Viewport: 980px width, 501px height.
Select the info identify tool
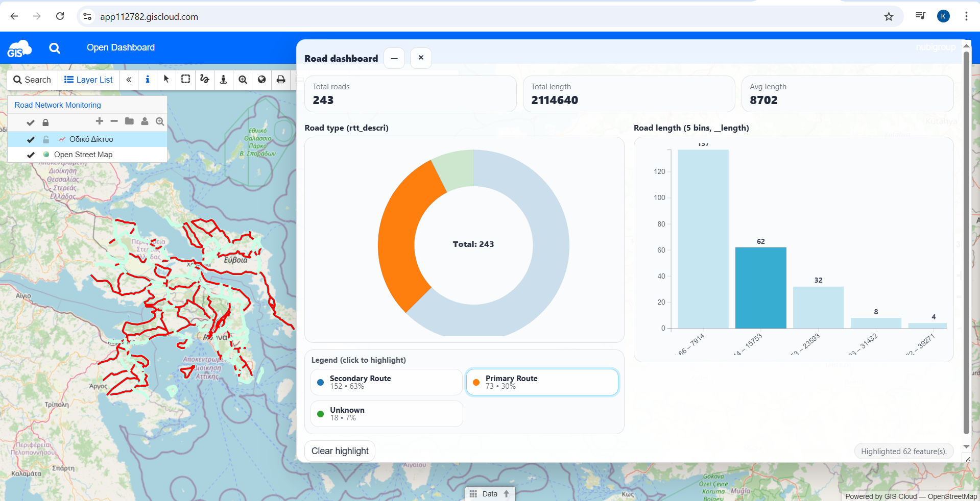pyautogui.click(x=148, y=80)
